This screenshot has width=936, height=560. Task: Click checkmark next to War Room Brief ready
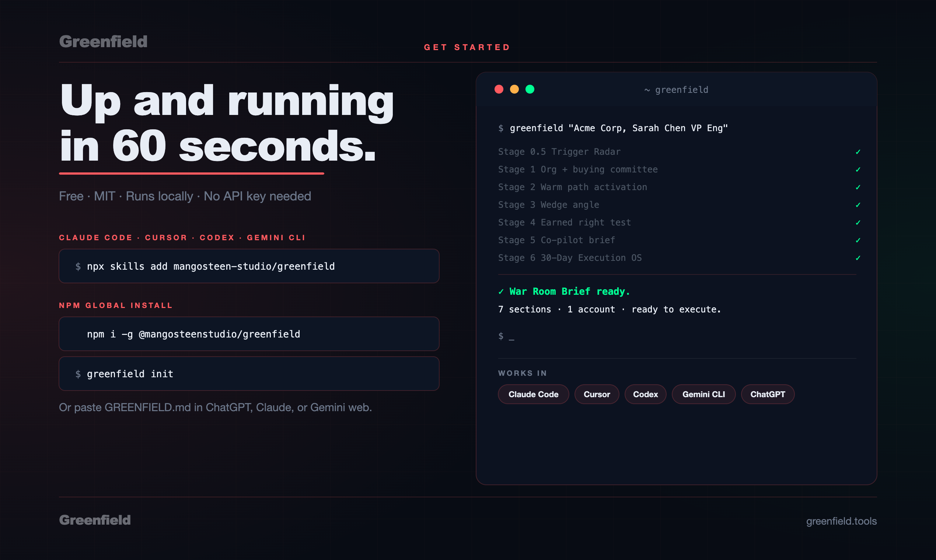(501, 291)
